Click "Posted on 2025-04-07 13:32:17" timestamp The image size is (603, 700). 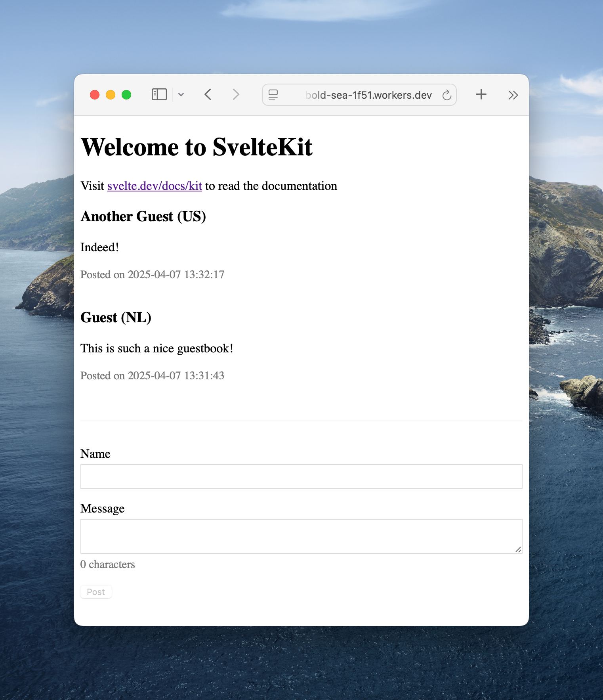pyautogui.click(x=152, y=275)
